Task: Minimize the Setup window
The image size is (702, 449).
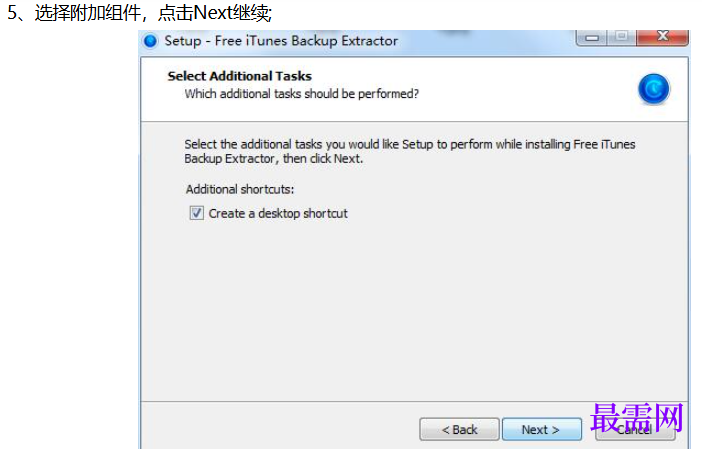Action: click(x=591, y=38)
